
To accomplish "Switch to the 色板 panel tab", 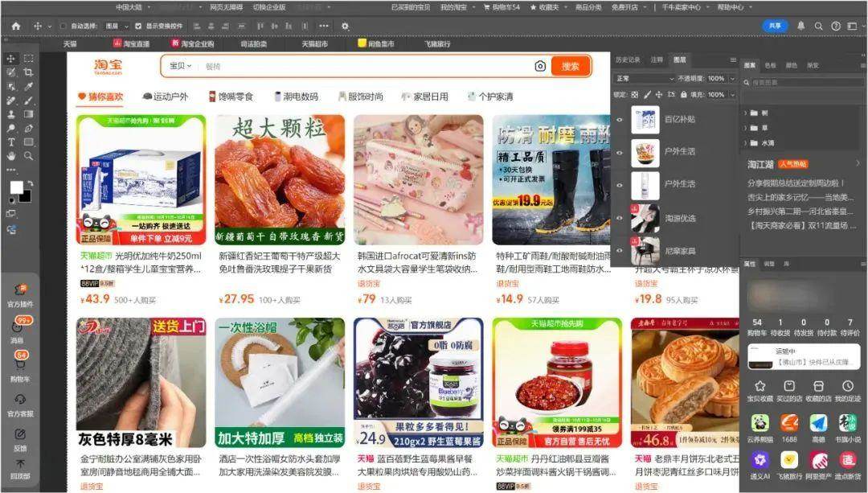I will (770, 65).
